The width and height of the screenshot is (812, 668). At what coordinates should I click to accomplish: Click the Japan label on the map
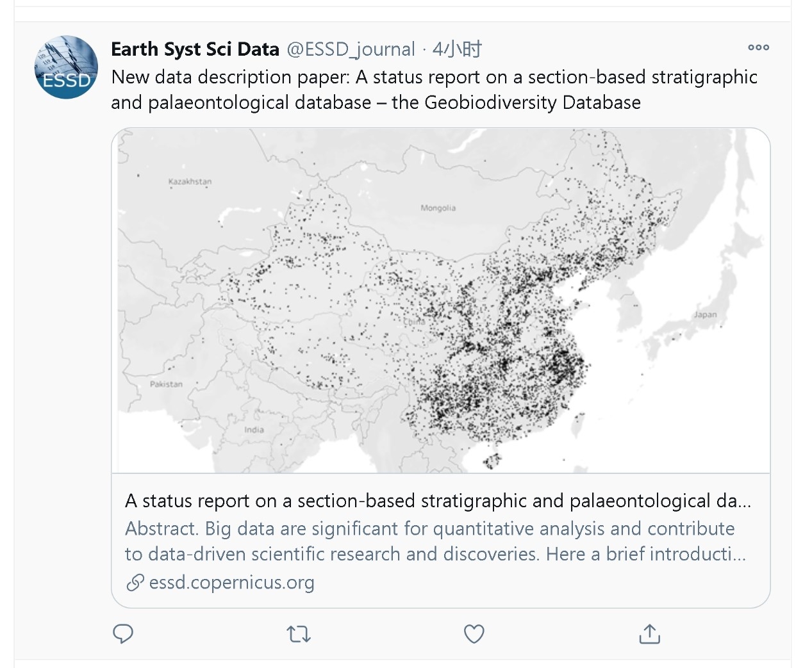point(705,314)
